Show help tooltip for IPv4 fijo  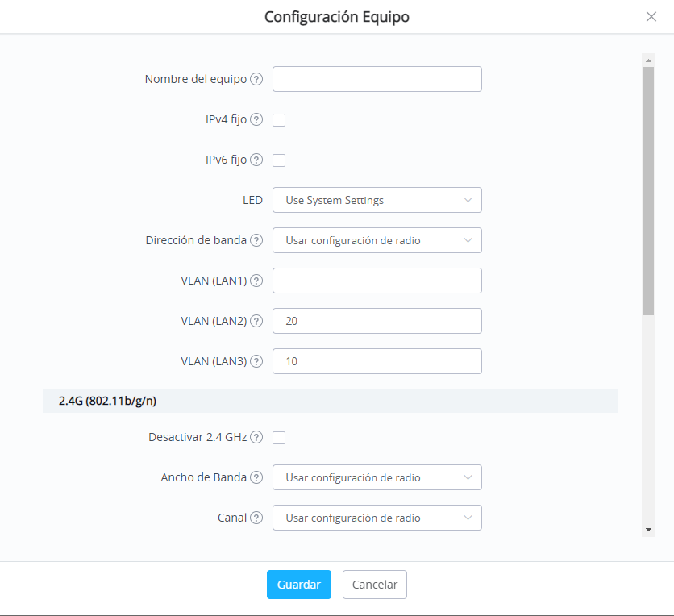256,119
